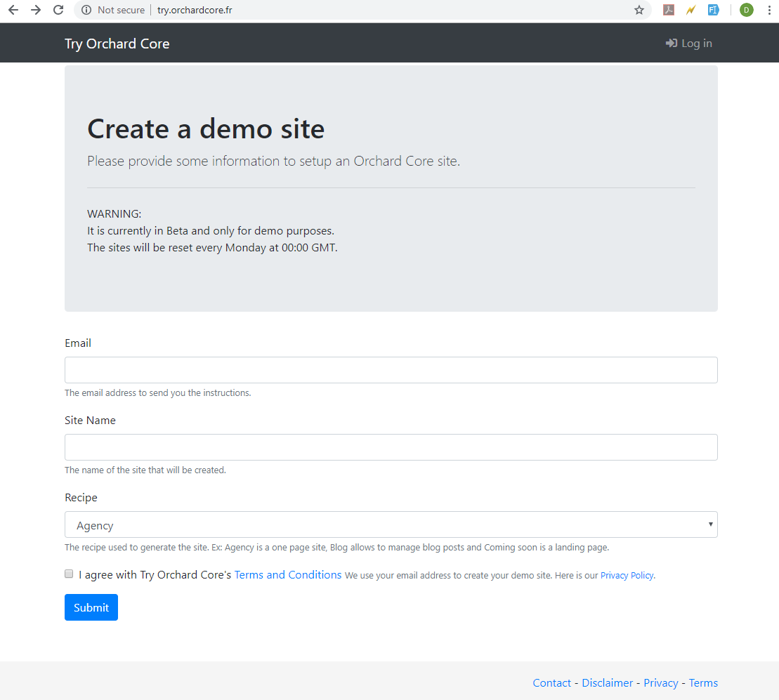Click the text 'The sites will be reset every Monday'

pyautogui.click(x=176, y=248)
